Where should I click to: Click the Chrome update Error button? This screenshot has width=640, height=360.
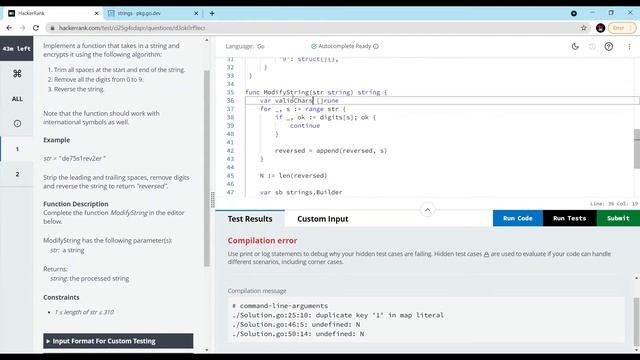point(622,28)
